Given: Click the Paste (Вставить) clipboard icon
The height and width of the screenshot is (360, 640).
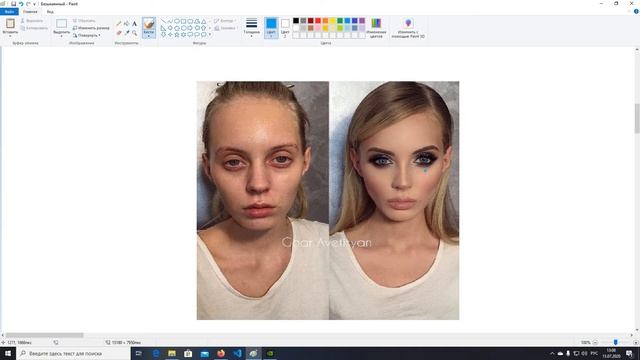Looking at the screenshot, I should click(10, 24).
